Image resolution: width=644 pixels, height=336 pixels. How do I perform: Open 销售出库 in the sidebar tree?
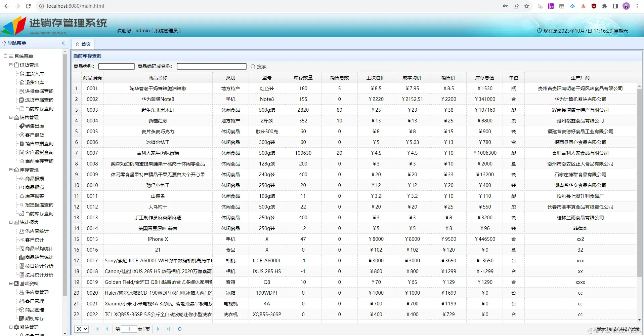pyautogui.click(x=34, y=126)
